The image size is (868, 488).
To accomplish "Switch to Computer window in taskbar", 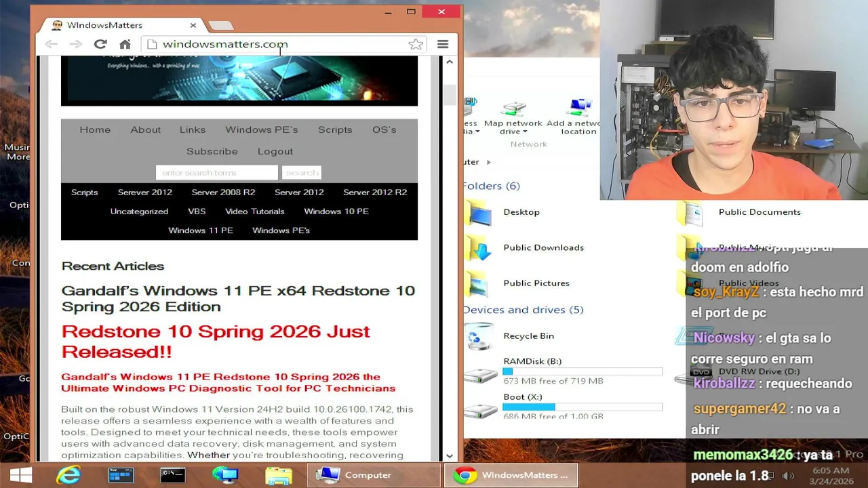I will 373,475.
